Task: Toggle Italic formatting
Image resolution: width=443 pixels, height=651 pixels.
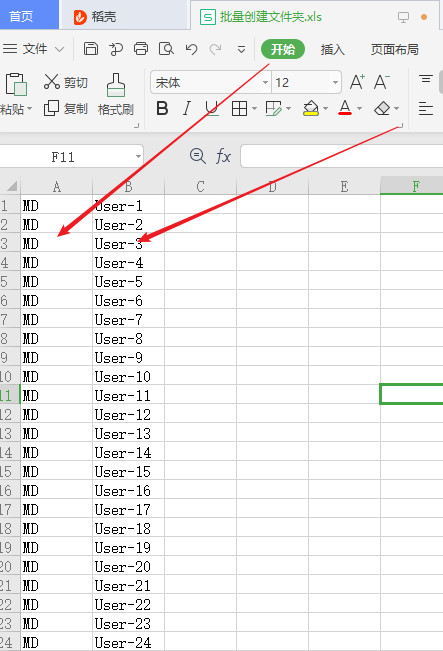Action: (187, 108)
